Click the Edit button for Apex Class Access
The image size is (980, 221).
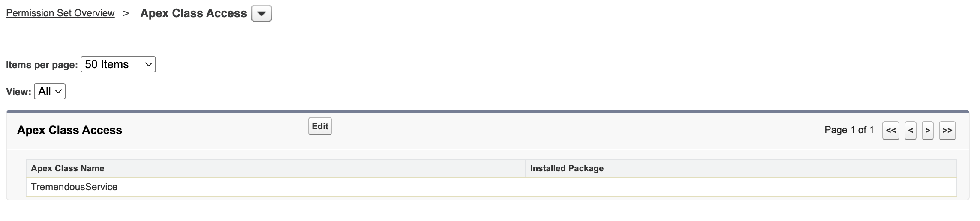click(x=320, y=126)
